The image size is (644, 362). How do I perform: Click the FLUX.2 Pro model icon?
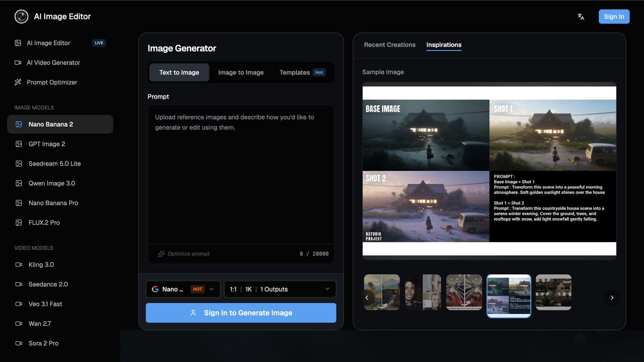click(x=19, y=223)
